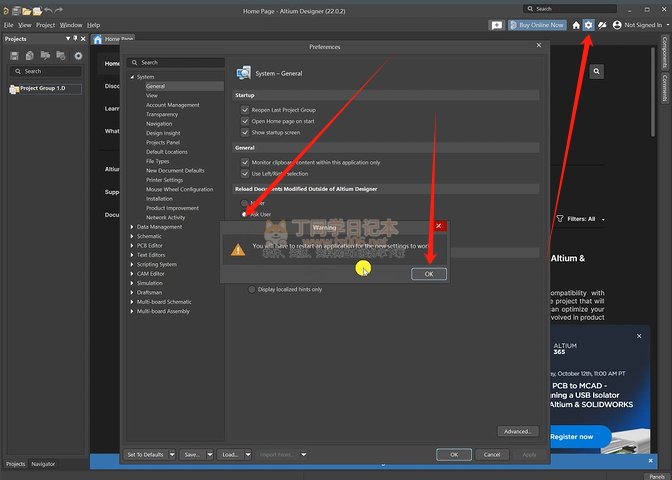Screen dimensions: 672x480
Task: Uncheck Reopen Last Project Group
Action: coord(245,110)
